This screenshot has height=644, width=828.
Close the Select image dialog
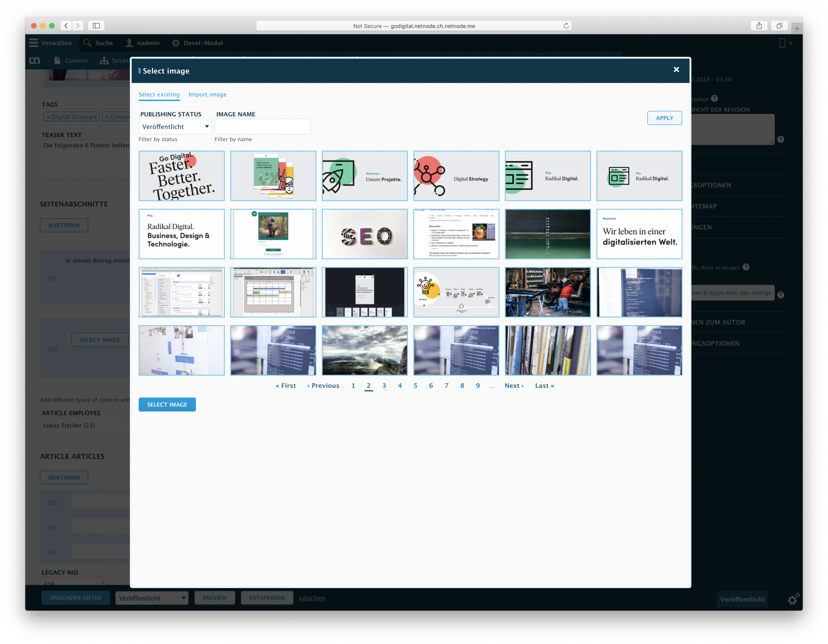[x=676, y=70]
